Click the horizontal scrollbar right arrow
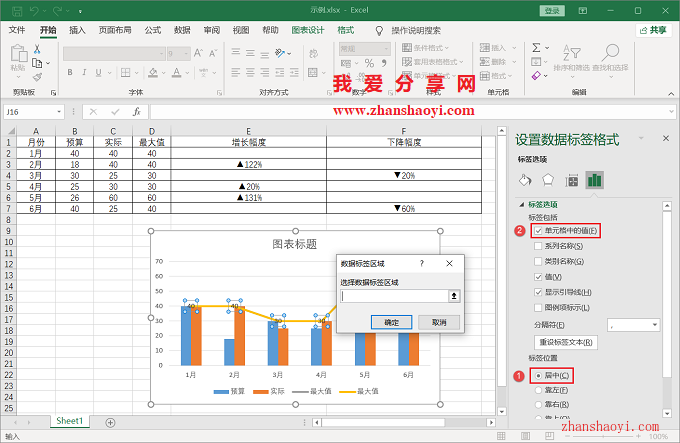The image size is (680, 443). tap(491, 422)
